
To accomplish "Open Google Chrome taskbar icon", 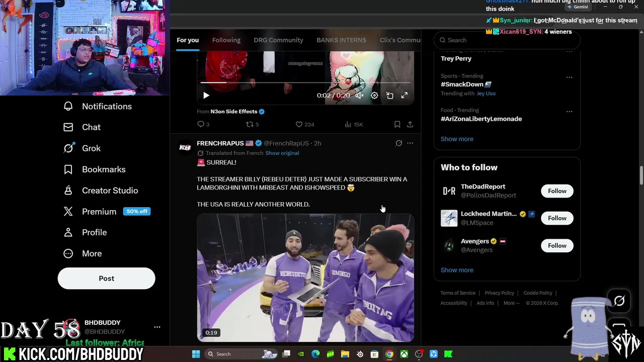I will (389, 354).
